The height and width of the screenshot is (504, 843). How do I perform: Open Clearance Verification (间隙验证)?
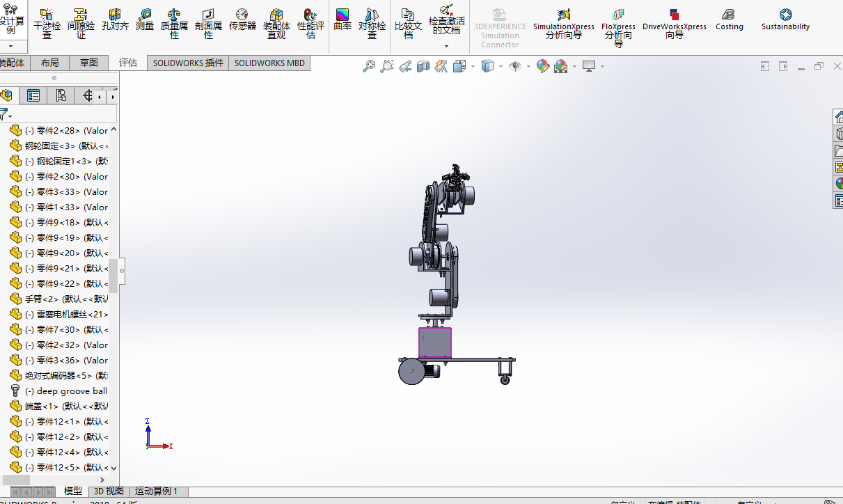tap(81, 24)
